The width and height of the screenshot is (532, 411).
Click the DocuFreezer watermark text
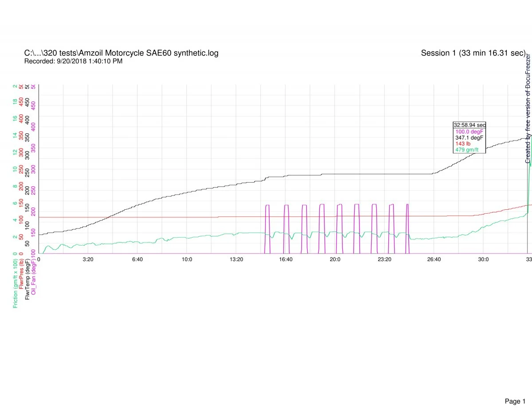[528, 109]
